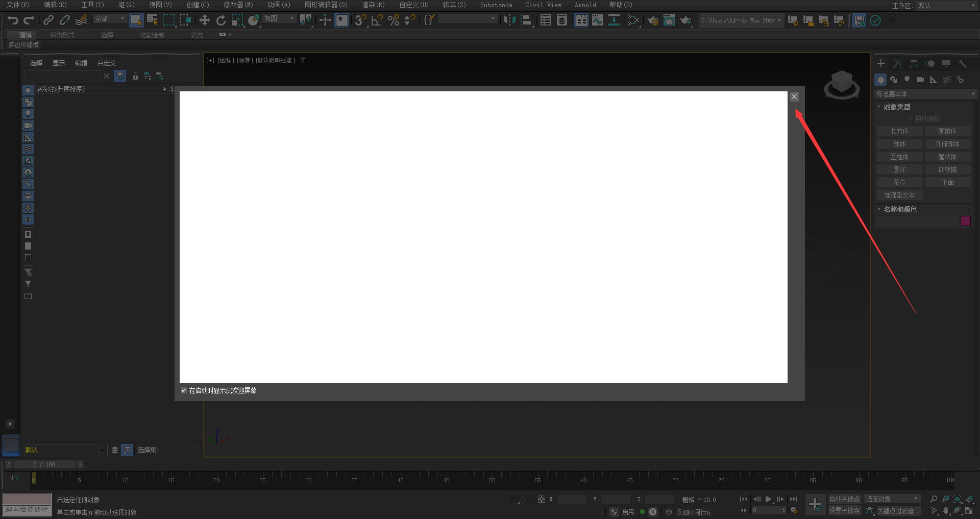
Task: Open the 文件(F) menu
Action: (x=18, y=5)
